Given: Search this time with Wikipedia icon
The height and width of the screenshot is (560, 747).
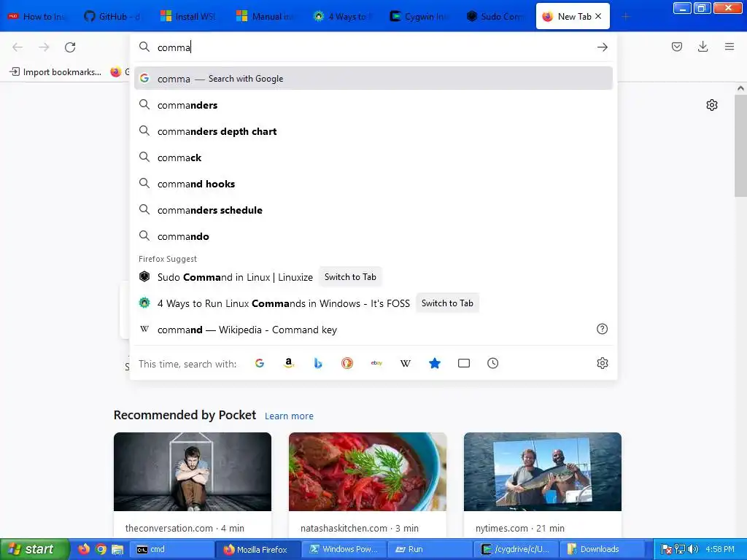Looking at the screenshot, I should tap(406, 363).
